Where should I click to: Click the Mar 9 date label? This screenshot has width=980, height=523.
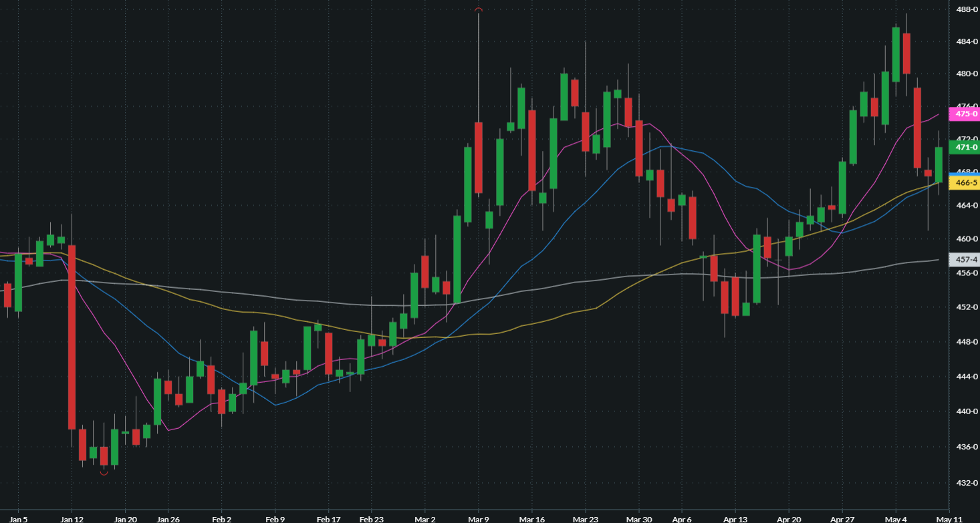click(x=478, y=519)
